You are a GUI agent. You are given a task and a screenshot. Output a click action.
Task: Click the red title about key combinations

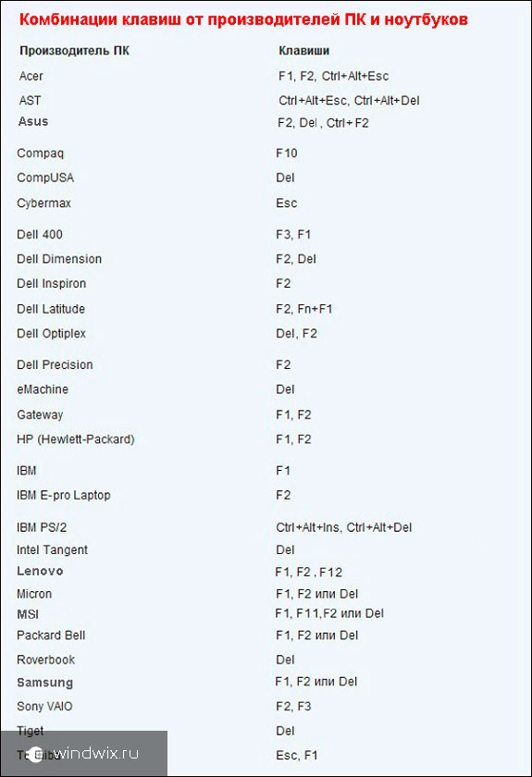click(x=243, y=19)
